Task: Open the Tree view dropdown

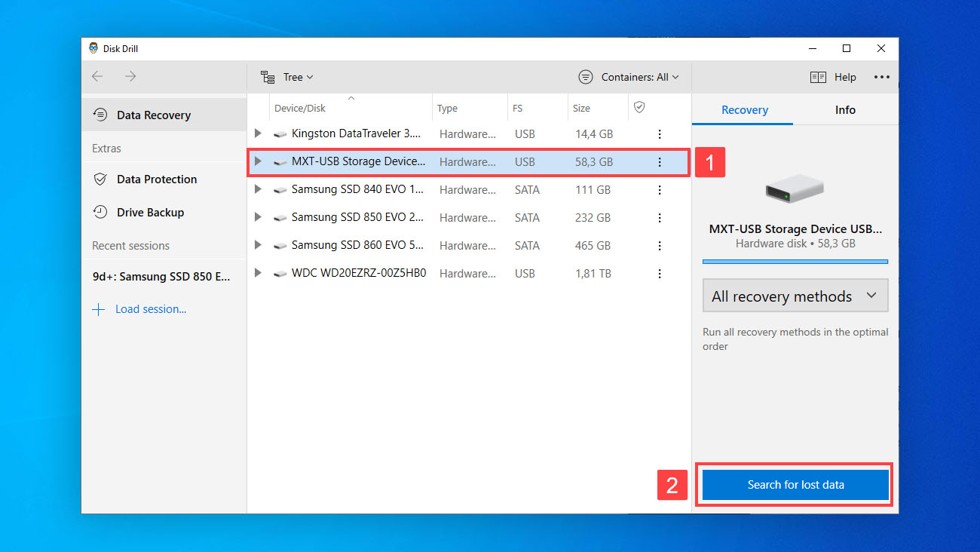Action: tap(287, 77)
